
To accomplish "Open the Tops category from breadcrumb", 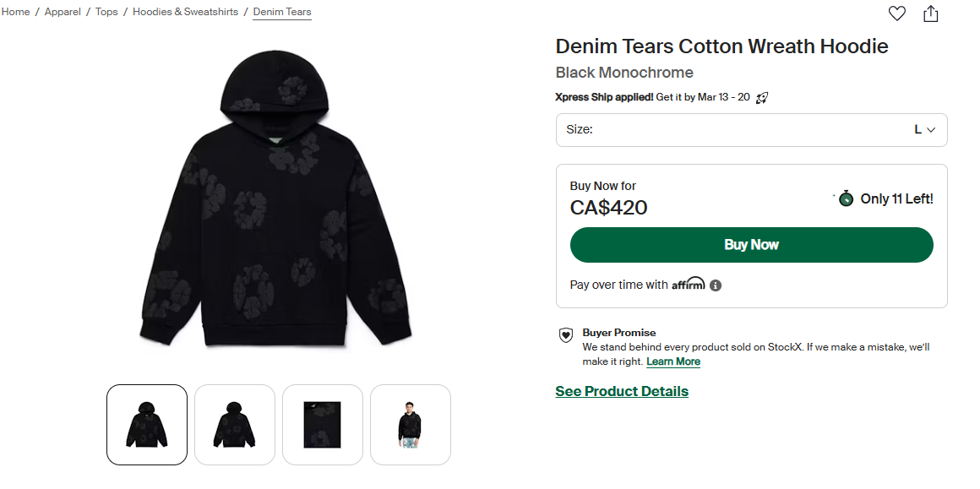I will 106,12.
